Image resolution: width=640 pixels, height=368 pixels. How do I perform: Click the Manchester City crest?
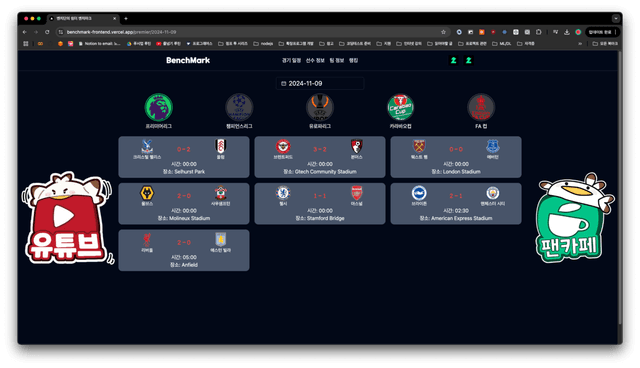click(493, 193)
